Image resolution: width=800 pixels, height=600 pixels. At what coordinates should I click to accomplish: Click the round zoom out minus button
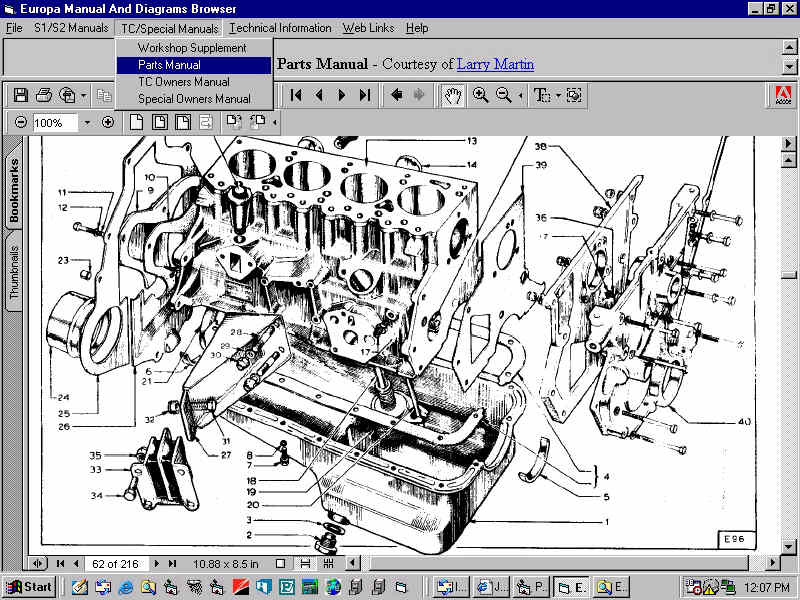pyautogui.click(x=21, y=123)
